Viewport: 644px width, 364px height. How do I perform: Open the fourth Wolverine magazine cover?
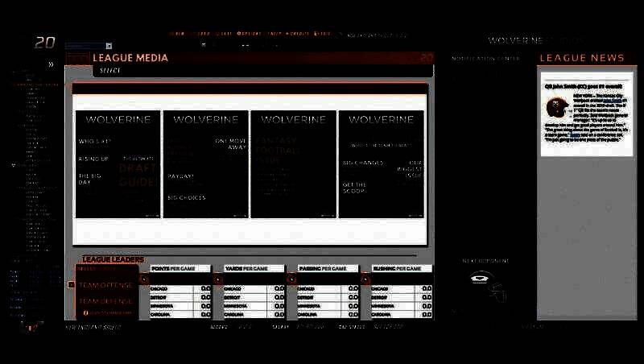click(x=381, y=164)
